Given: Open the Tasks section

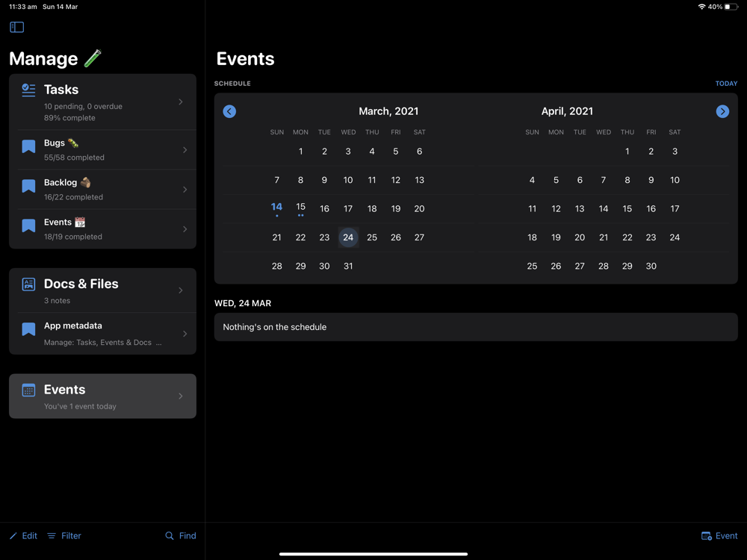Looking at the screenshot, I should 102,102.
